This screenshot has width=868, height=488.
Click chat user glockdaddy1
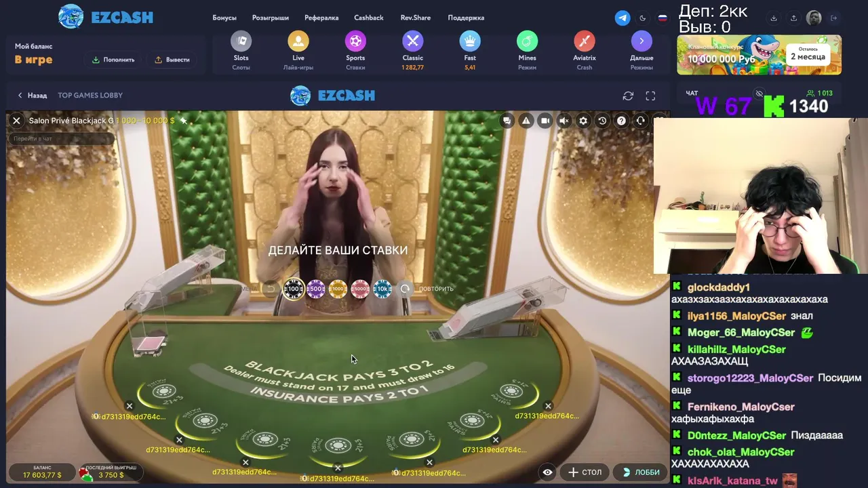tap(718, 287)
